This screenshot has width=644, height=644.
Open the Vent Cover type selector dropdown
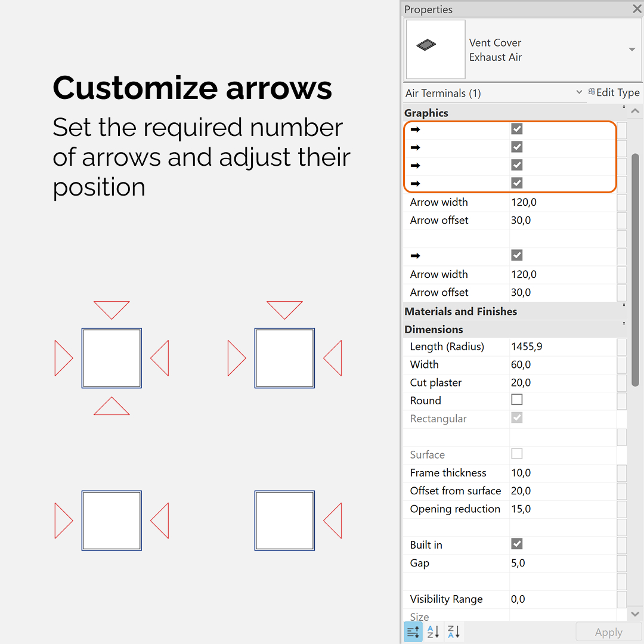pos(631,49)
